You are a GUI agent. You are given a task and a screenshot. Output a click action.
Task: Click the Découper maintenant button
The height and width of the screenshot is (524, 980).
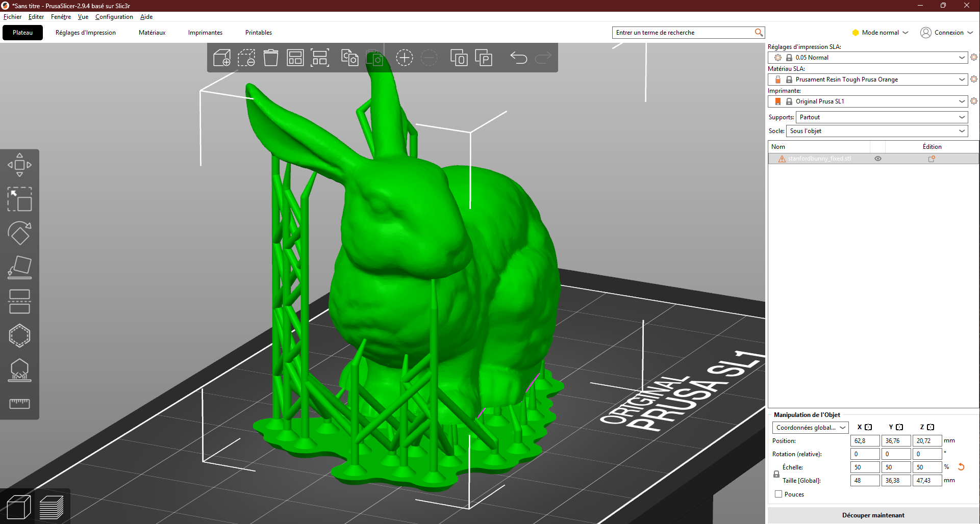point(873,515)
